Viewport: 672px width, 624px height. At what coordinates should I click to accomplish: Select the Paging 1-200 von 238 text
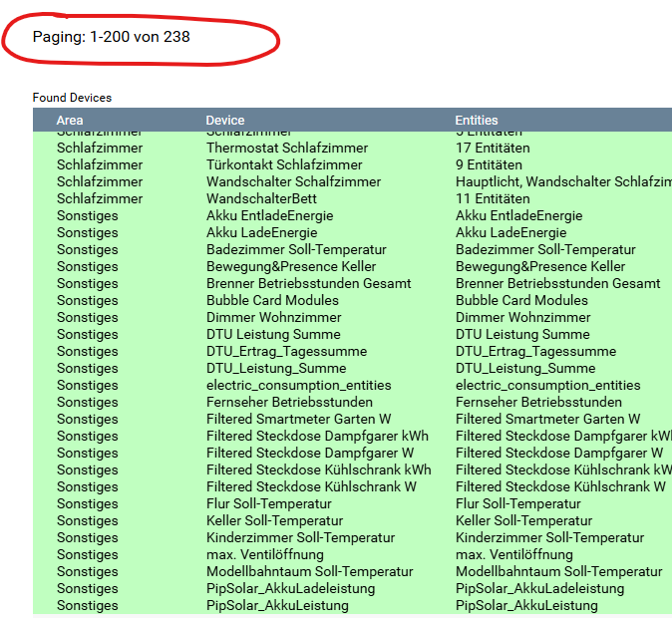[111, 37]
